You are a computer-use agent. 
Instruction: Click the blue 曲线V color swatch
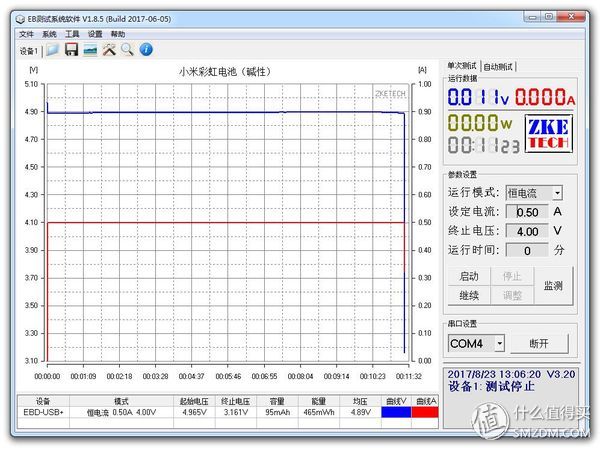[396, 412]
